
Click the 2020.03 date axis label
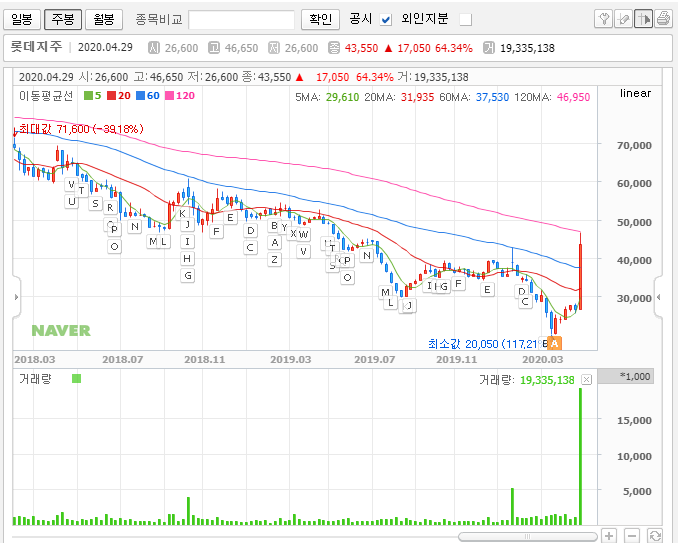pos(543,360)
